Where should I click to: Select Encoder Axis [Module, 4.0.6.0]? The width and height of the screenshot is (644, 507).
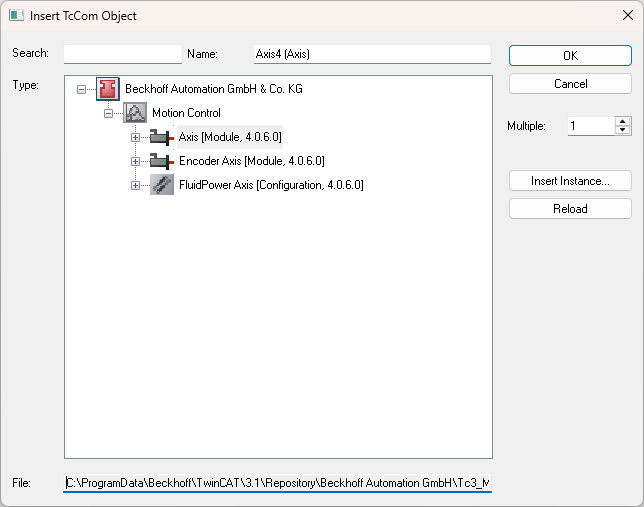click(252, 161)
